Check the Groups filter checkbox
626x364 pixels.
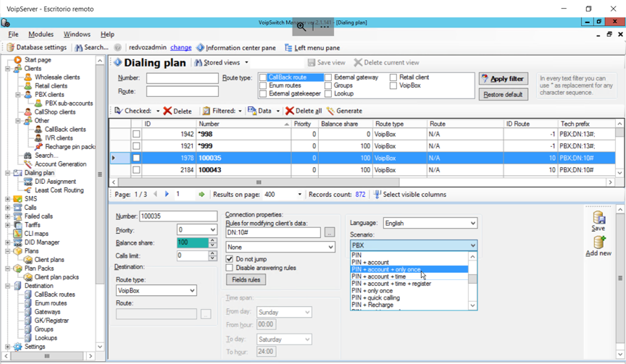coord(328,85)
